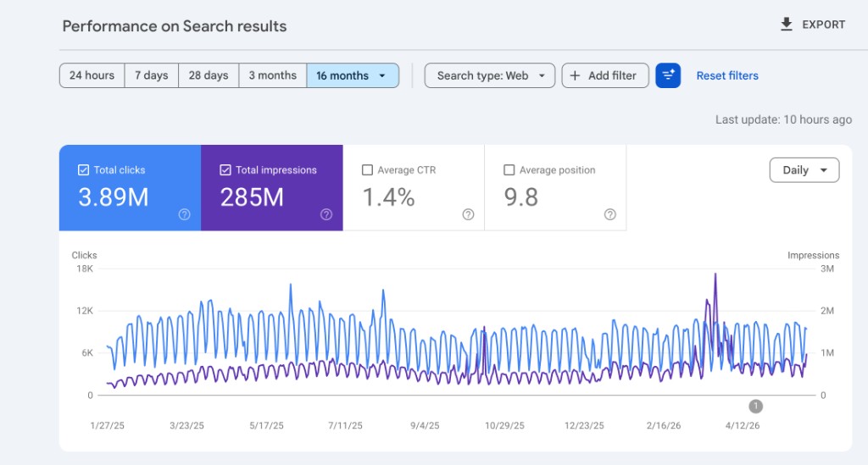Click the 2/16/26 date axis label

(664, 426)
